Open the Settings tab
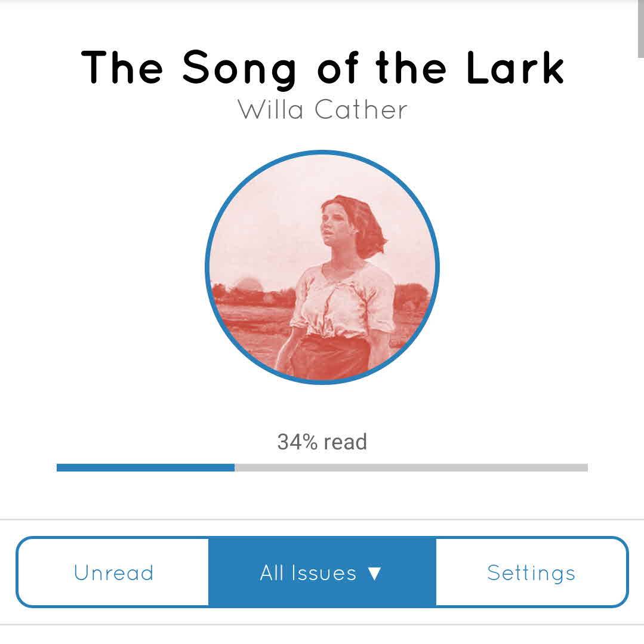Screen dimensions: 644x644 point(531,572)
